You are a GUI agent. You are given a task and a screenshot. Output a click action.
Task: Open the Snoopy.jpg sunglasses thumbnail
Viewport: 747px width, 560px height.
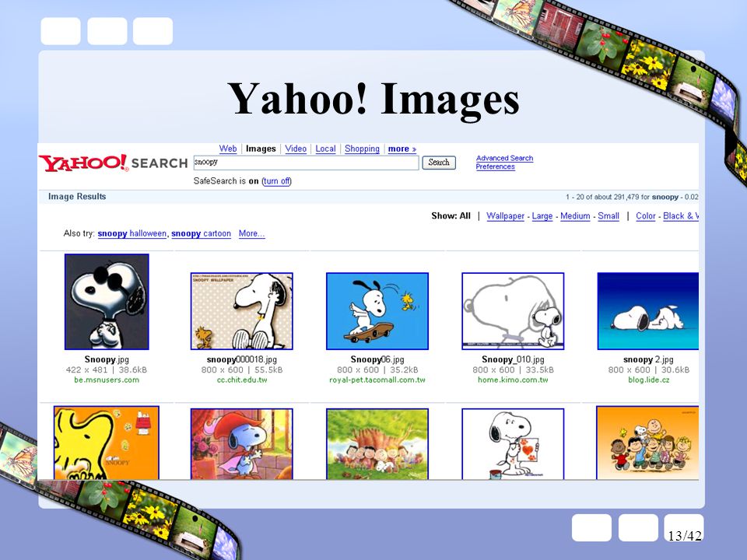(x=107, y=302)
